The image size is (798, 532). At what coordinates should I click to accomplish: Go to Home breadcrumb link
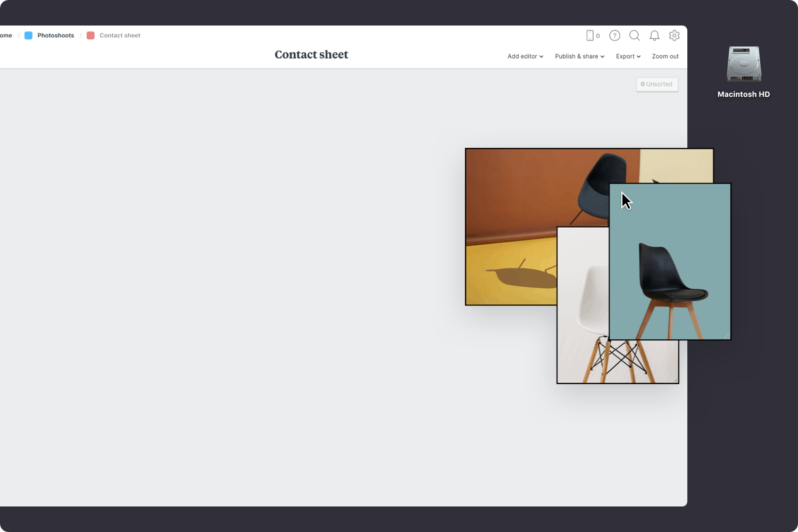(6, 36)
